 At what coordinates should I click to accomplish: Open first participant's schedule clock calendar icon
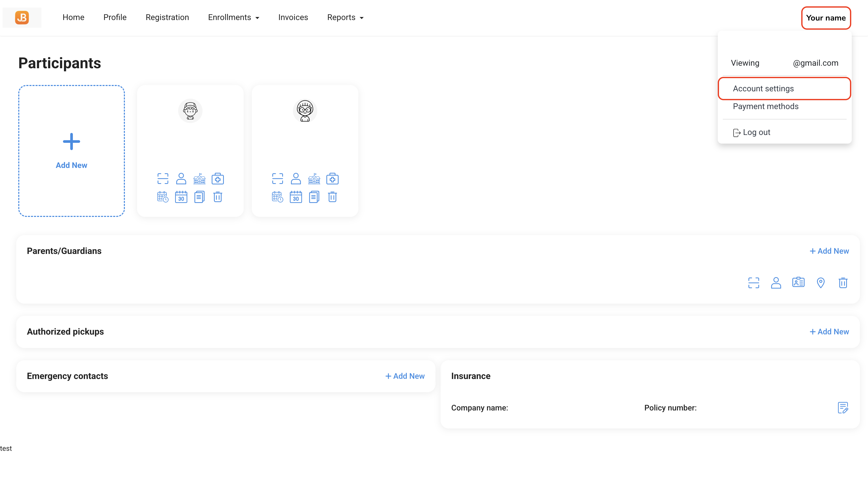163,197
